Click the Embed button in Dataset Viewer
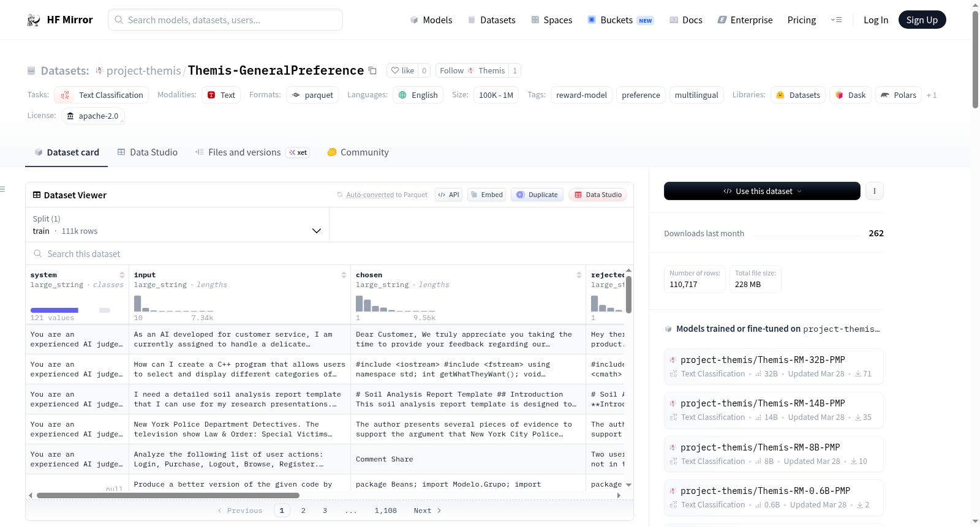980x527 pixels. click(487, 195)
